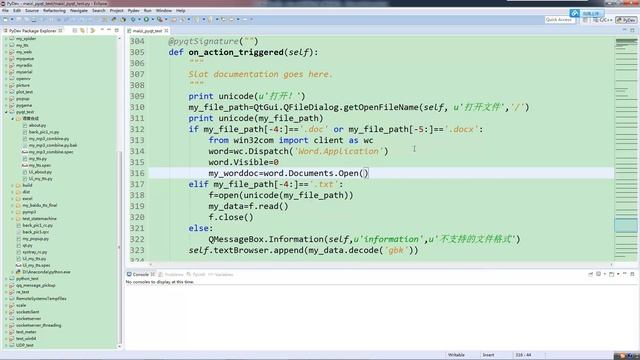640x360 pixels.
Task: Select back_pic1.qrc file in tree
Action: (x=36, y=232)
